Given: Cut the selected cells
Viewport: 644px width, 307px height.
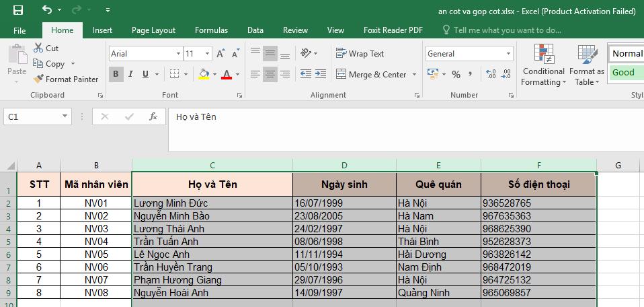Looking at the screenshot, I should (46, 48).
